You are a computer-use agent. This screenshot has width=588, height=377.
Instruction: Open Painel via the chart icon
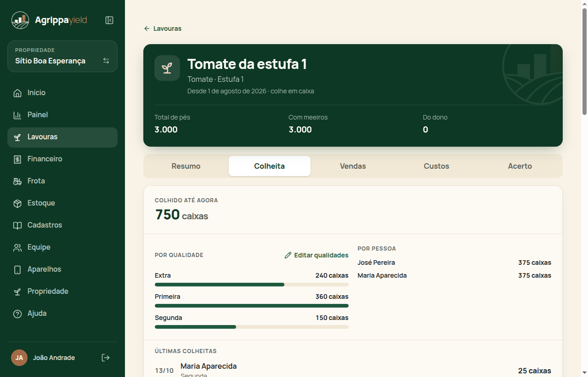point(17,115)
